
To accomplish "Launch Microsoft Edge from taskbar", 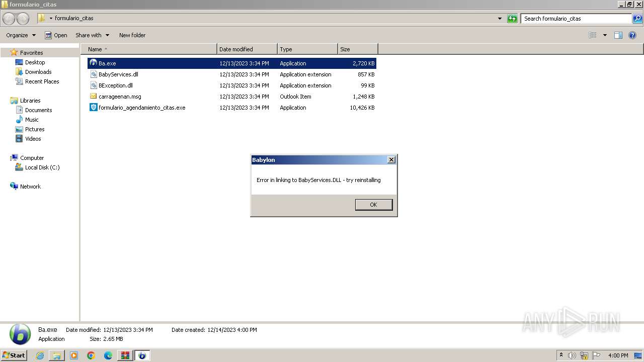I will (x=108, y=355).
